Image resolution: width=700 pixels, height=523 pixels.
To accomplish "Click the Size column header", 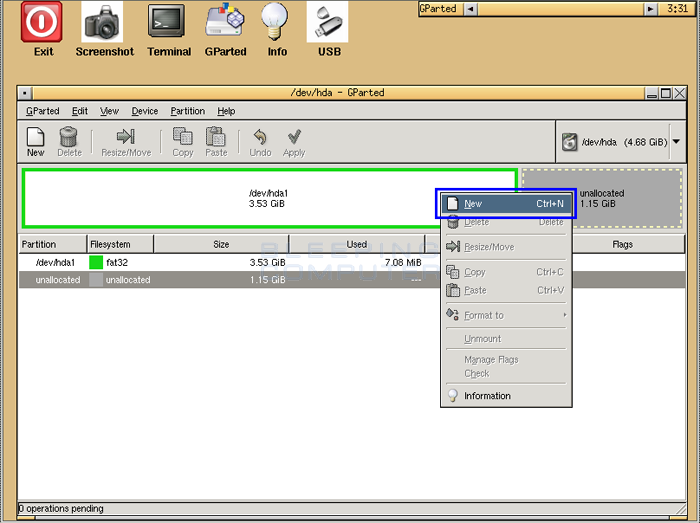I will [221, 244].
